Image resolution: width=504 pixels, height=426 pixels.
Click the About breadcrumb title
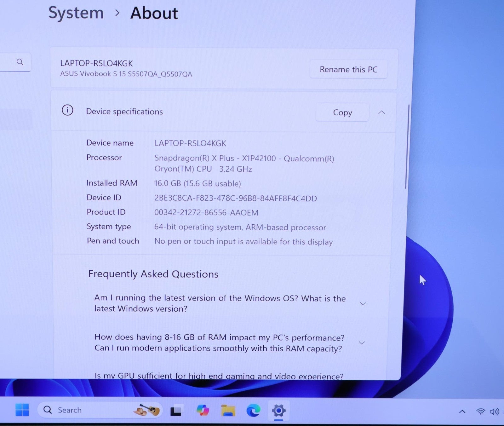154,13
